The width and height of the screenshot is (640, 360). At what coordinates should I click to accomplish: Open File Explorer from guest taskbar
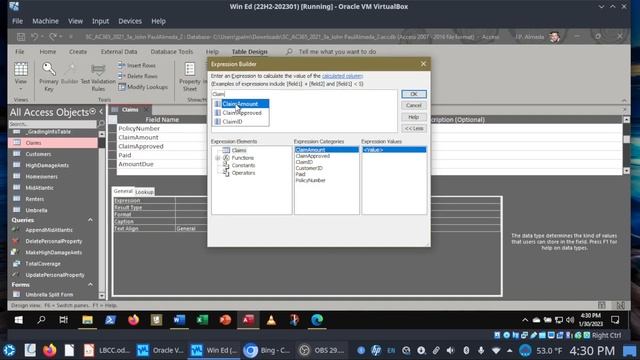[x=87, y=320]
